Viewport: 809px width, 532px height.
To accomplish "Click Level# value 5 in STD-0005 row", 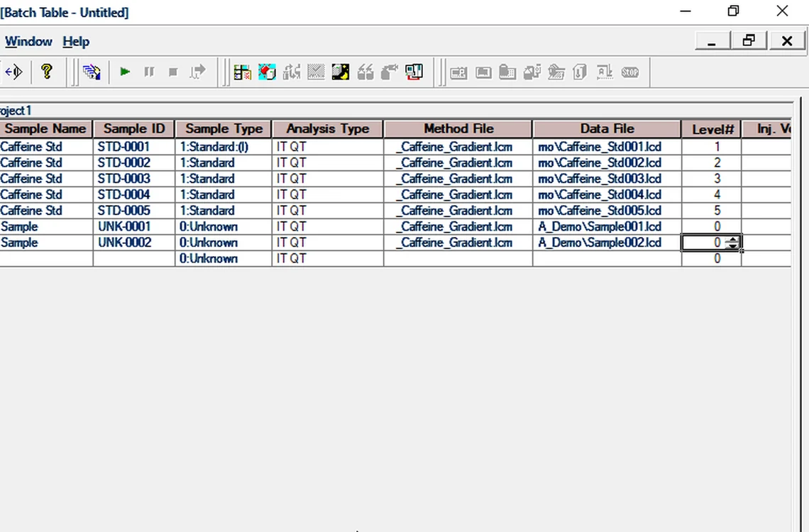I will tap(712, 211).
